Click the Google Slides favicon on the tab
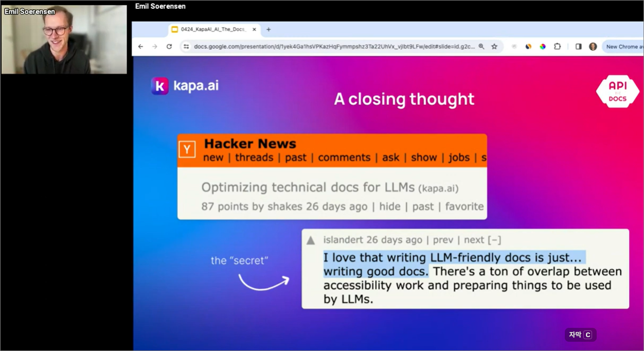644x351 pixels. click(174, 29)
